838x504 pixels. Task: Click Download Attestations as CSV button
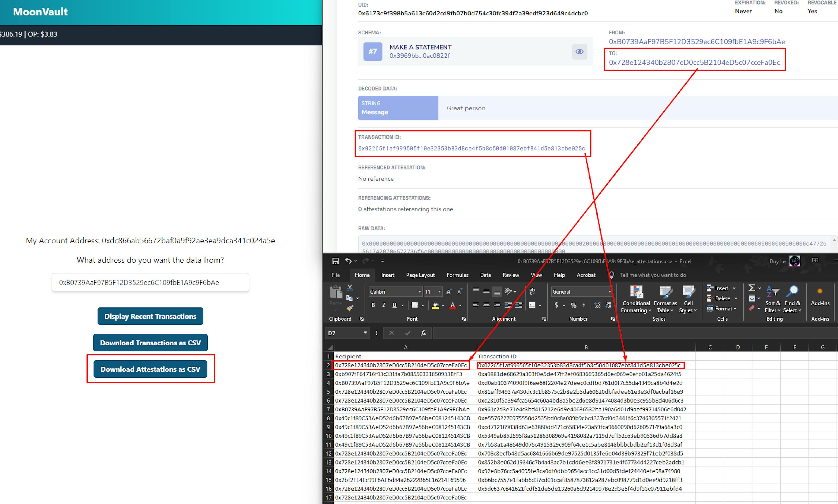click(x=150, y=369)
